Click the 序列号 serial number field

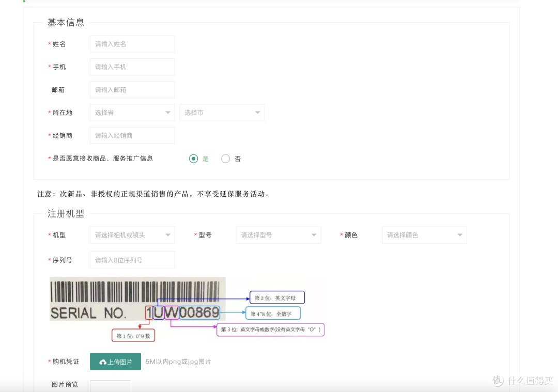point(132,260)
